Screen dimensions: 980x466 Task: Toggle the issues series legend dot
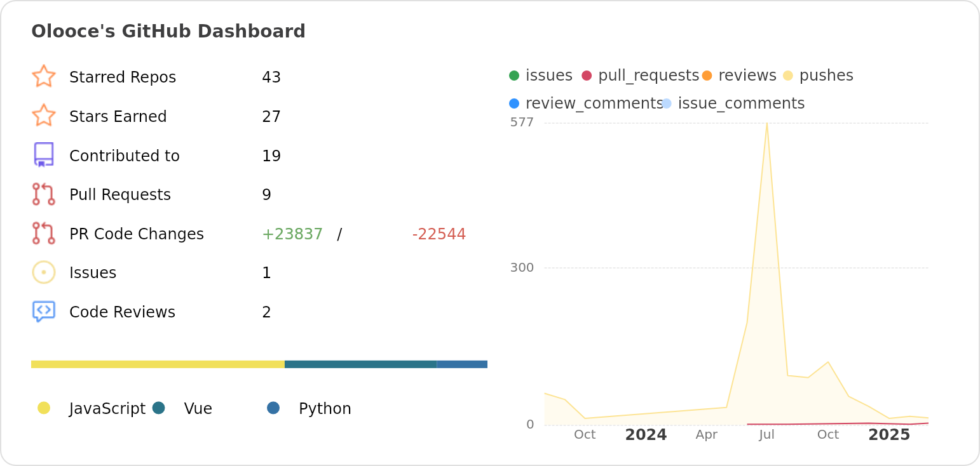click(514, 76)
